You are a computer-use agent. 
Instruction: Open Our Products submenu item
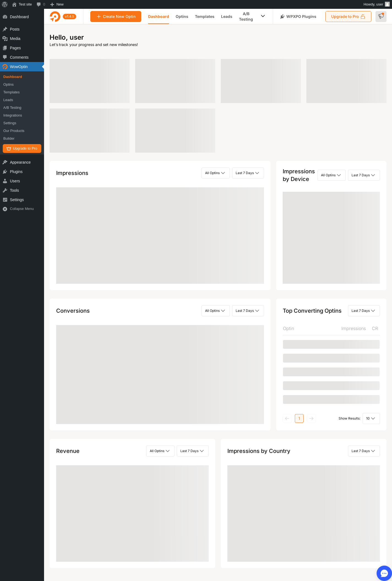click(x=22, y=131)
